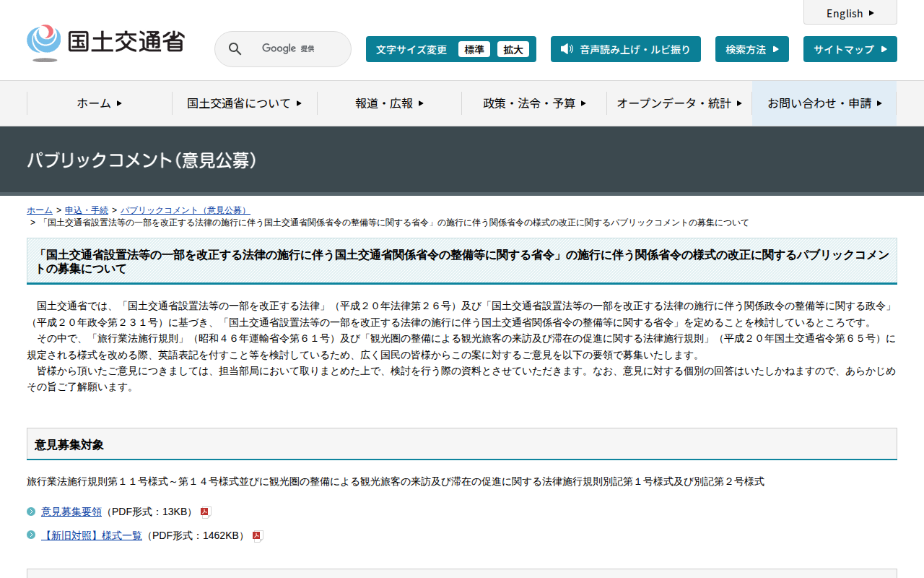Click the 意見募集対象 section heading
Viewport: 924px width, 578px height.
[x=462, y=444]
